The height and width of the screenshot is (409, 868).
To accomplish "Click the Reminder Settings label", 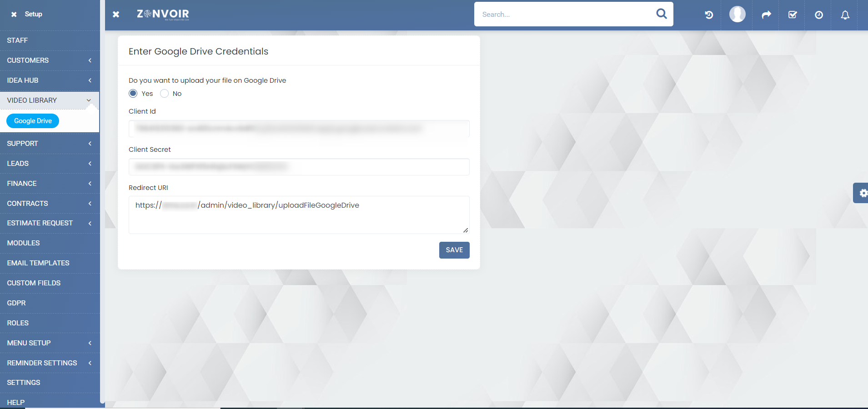I will click(42, 363).
